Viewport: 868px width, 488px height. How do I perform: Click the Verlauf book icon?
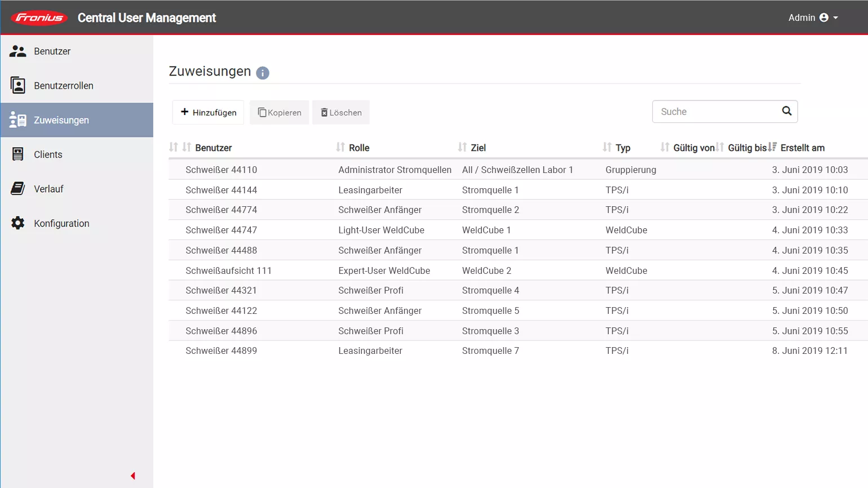click(x=18, y=189)
